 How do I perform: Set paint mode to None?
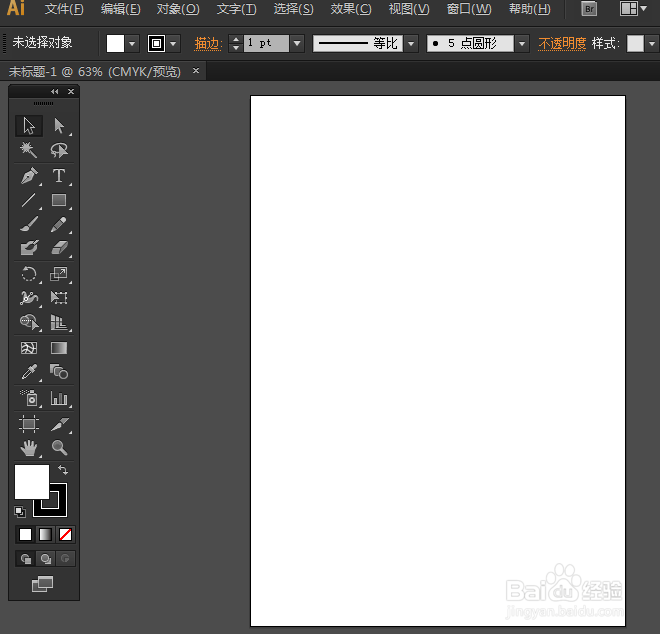coord(65,535)
